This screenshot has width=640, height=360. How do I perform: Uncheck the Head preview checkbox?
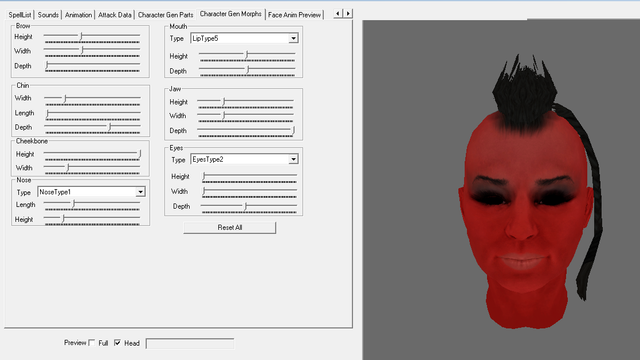coord(118,343)
